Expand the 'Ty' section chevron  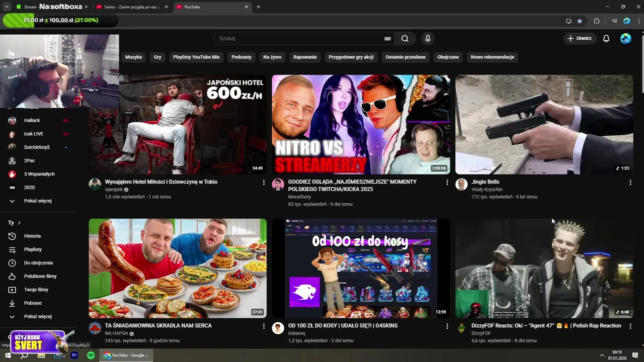pyautogui.click(x=19, y=223)
